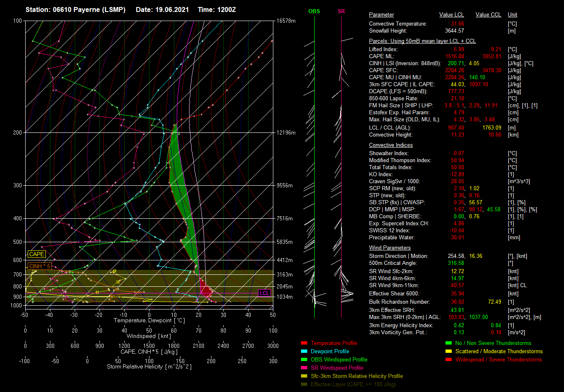The width and height of the screenshot is (564, 392).
Task: Select the magenta SR Windspeed Profile swatch
Action: point(304,368)
